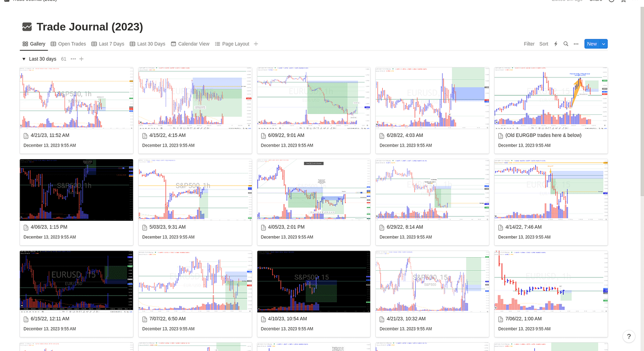This screenshot has height=351, width=644.
Task: Open the help question mark button
Action: tap(629, 336)
